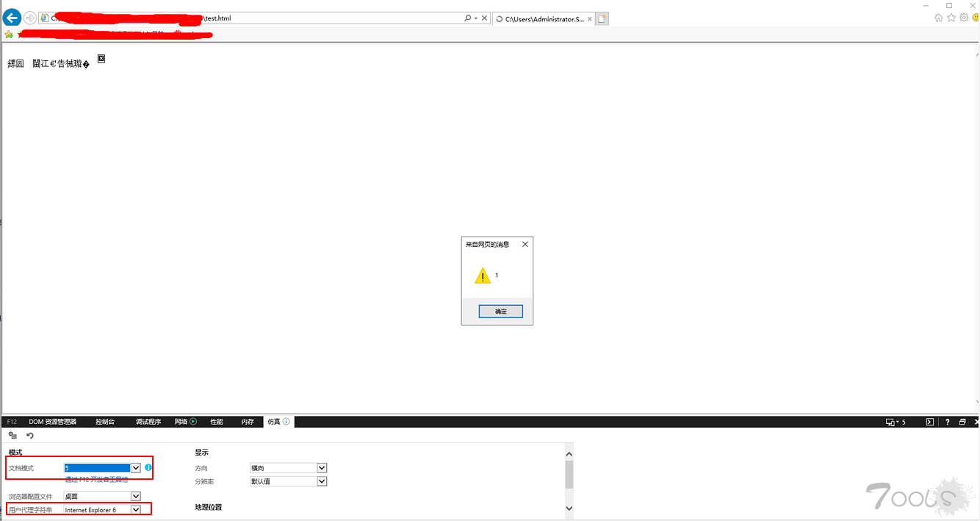
Task: Click the stop-loading X in address bar
Action: [x=484, y=18]
